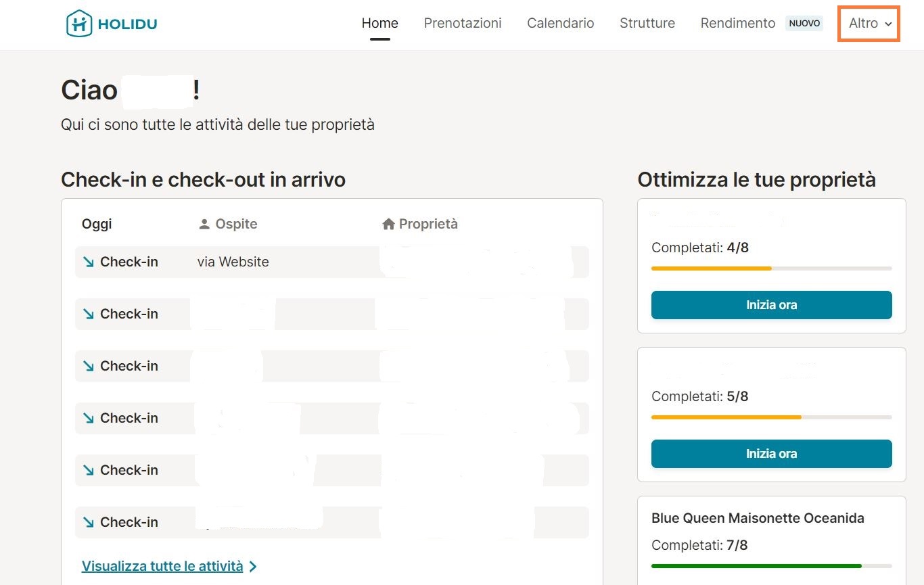Click the guest person icon beside Ospite
The width and height of the screenshot is (924, 585).
coord(204,224)
